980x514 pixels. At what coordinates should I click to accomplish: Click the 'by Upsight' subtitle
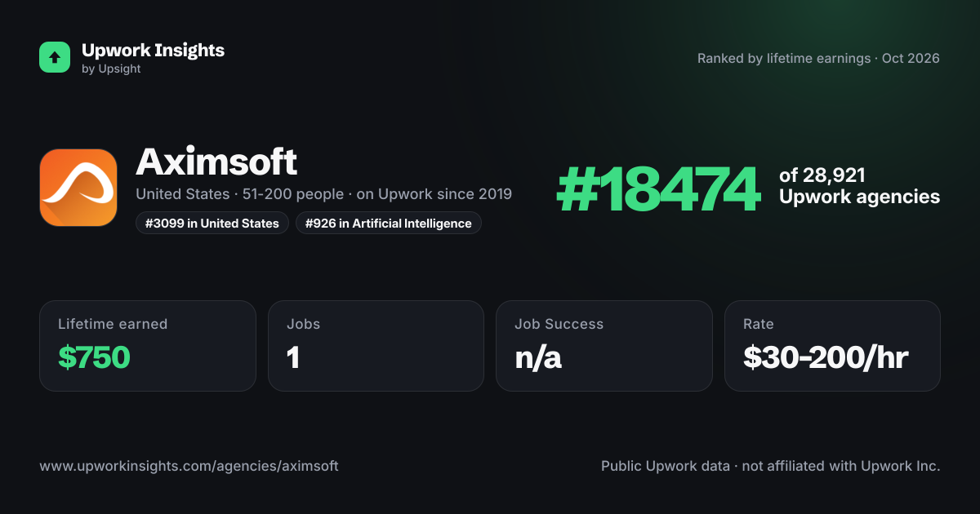click(x=111, y=69)
